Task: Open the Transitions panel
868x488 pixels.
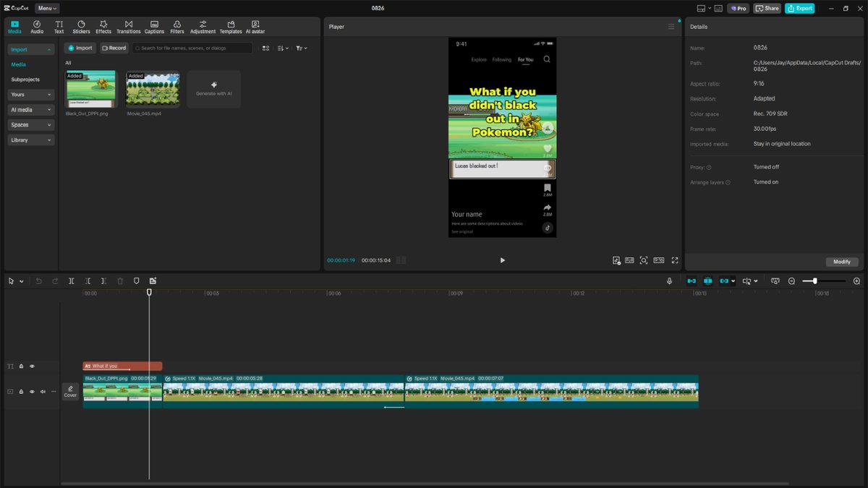Action: (128, 27)
